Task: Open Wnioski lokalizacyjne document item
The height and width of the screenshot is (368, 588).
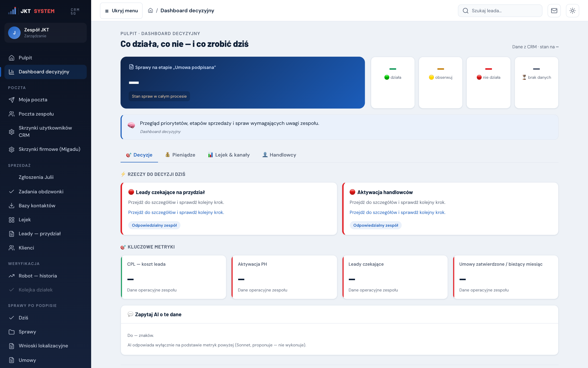Action: (x=46, y=346)
